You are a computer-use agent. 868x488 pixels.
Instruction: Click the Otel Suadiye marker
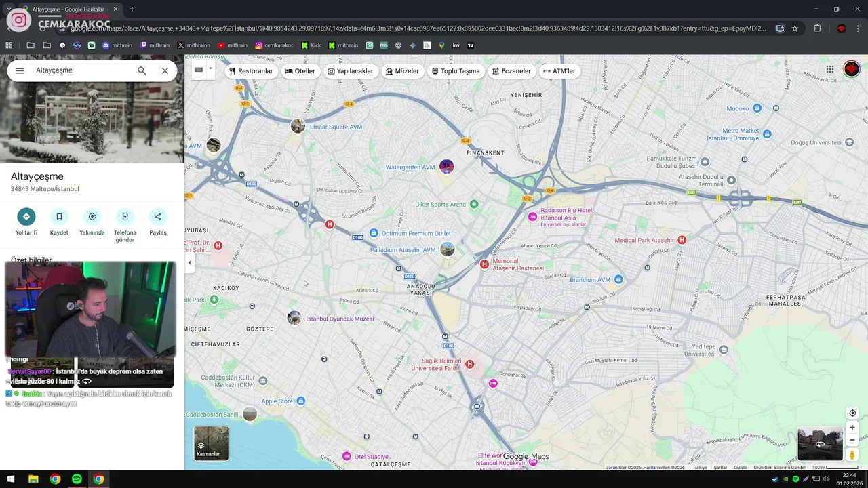pos(347,456)
